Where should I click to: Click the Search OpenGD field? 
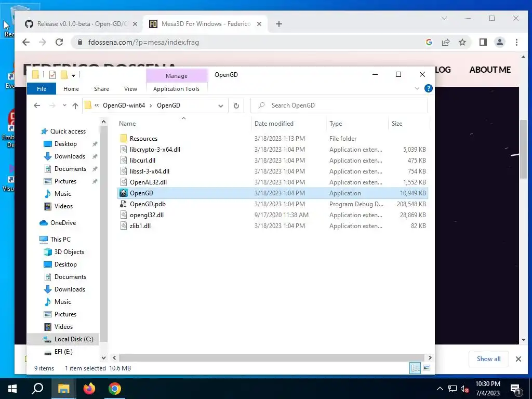pos(339,105)
